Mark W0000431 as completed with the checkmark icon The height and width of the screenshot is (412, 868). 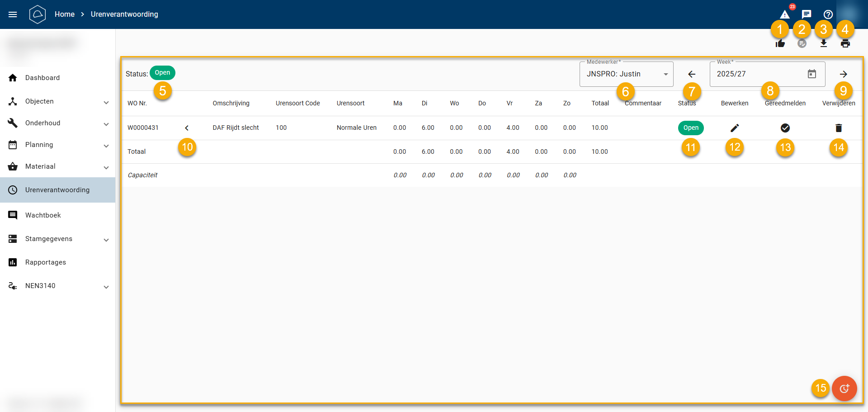pos(785,128)
